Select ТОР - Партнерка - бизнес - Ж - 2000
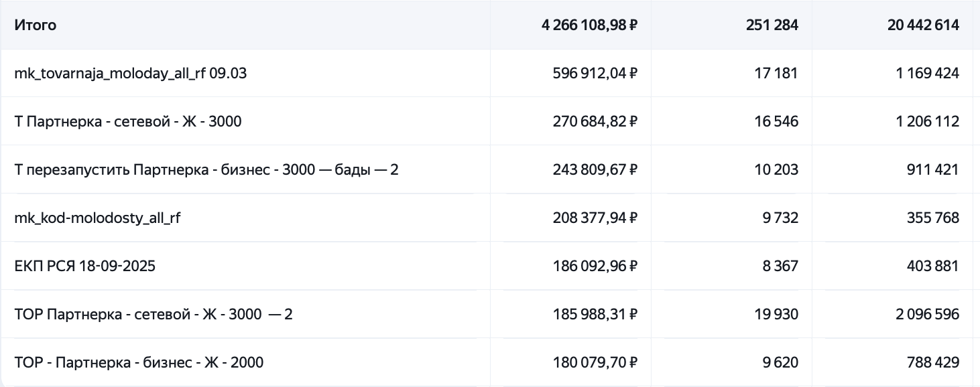 (139, 362)
